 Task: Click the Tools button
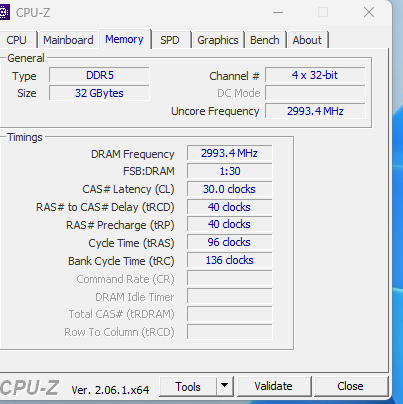[x=188, y=387]
